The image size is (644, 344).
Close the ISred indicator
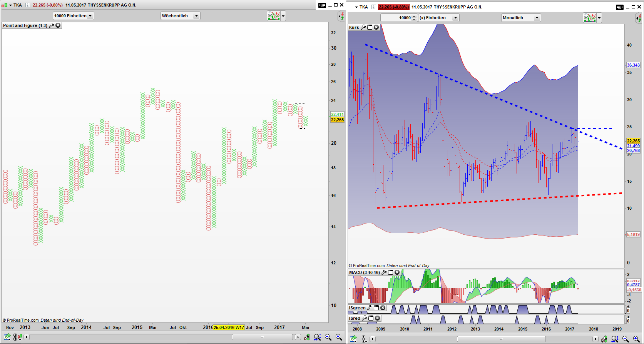[378, 318]
